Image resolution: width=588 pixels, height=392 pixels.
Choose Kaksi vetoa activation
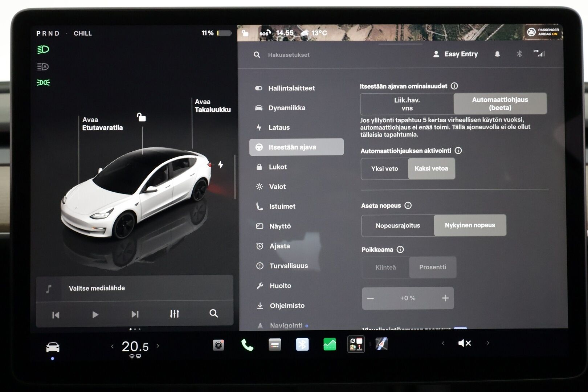pyautogui.click(x=431, y=168)
